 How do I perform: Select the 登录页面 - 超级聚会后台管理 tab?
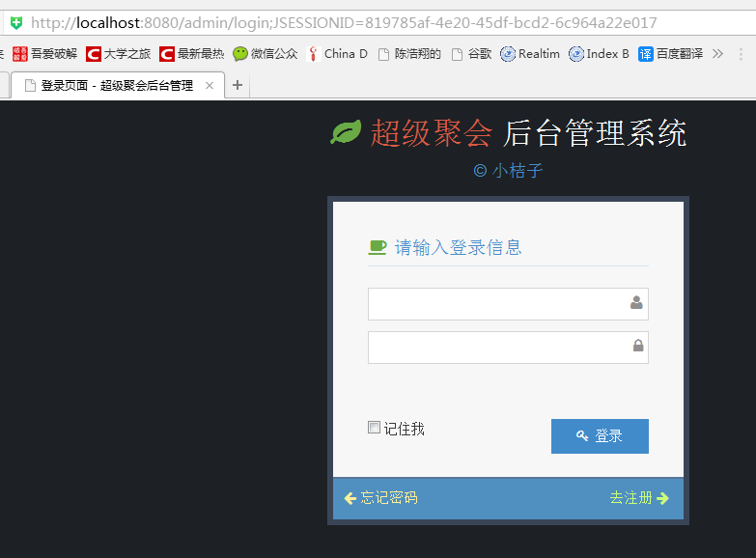tap(117, 85)
